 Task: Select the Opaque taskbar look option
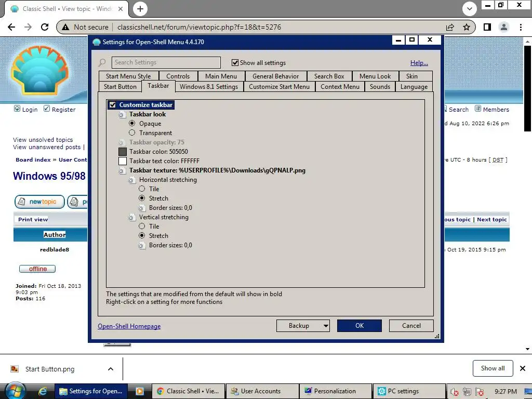[x=132, y=123]
